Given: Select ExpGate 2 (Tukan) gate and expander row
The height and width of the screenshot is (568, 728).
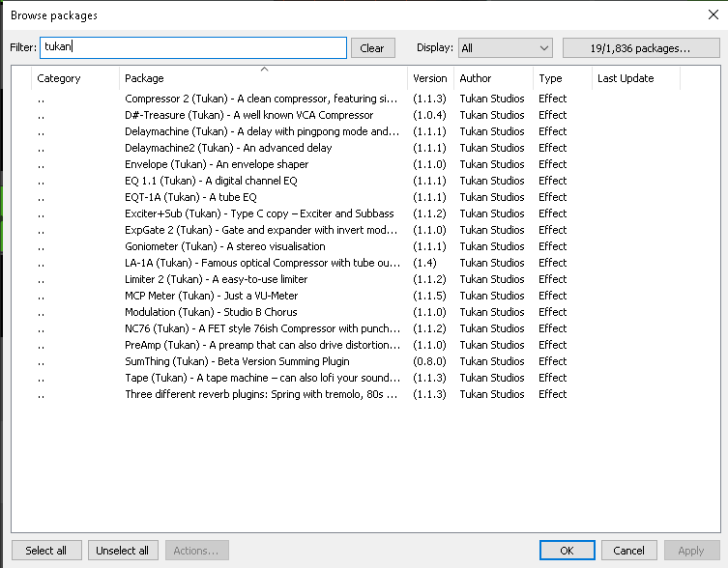Looking at the screenshot, I should 365,230.
